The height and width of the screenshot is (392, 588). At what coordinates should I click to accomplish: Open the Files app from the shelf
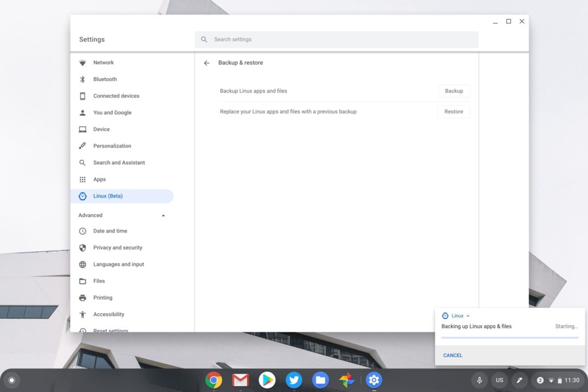(320, 380)
